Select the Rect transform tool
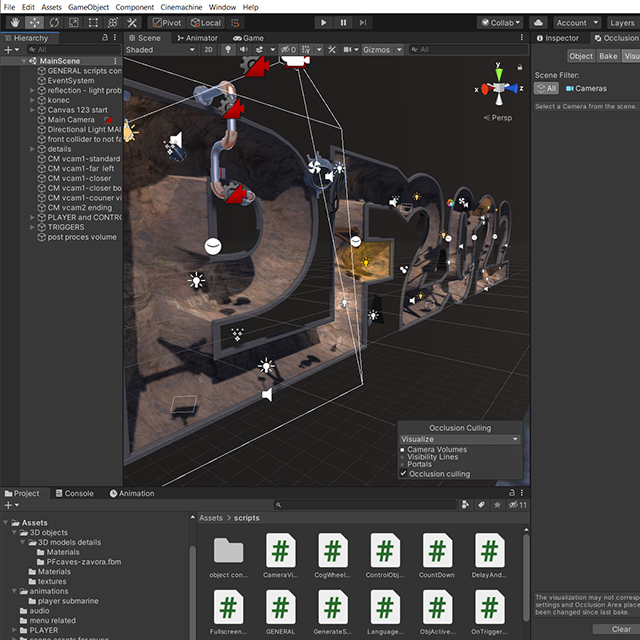 click(93, 23)
